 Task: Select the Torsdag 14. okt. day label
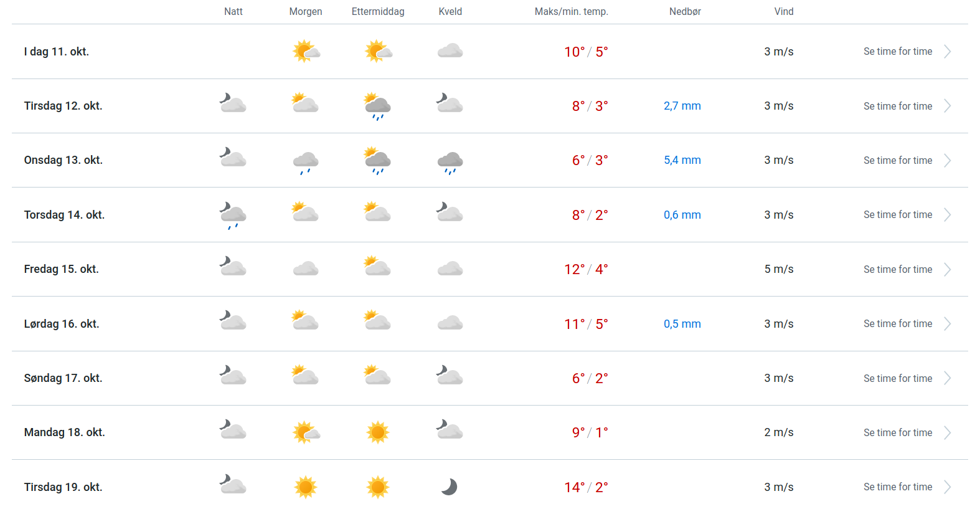pyautogui.click(x=64, y=215)
